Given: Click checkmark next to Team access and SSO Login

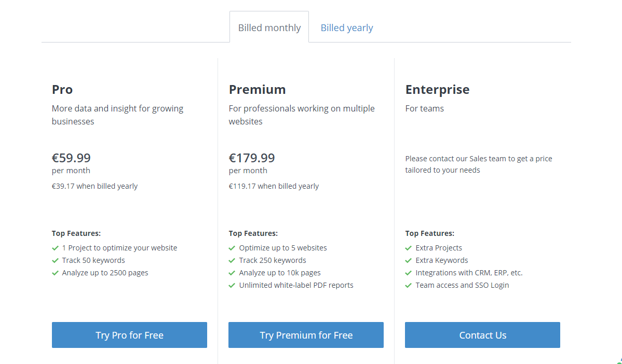Looking at the screenshot, I should point(409,286).
